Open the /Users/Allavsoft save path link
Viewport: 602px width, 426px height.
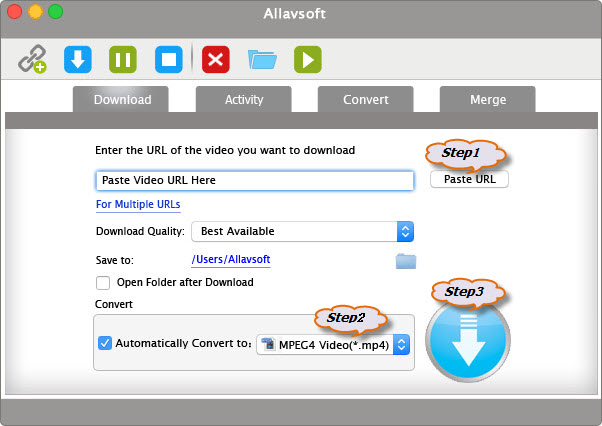point(231,259)
